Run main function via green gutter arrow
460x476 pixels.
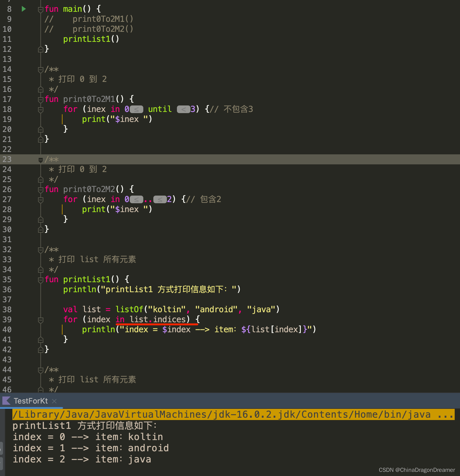[x=24, y=9]
